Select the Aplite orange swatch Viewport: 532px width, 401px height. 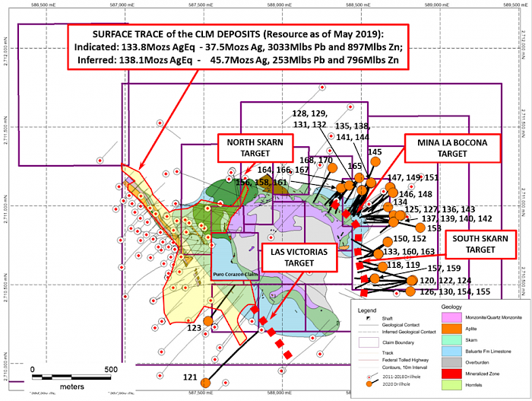[x=451, y=329]
